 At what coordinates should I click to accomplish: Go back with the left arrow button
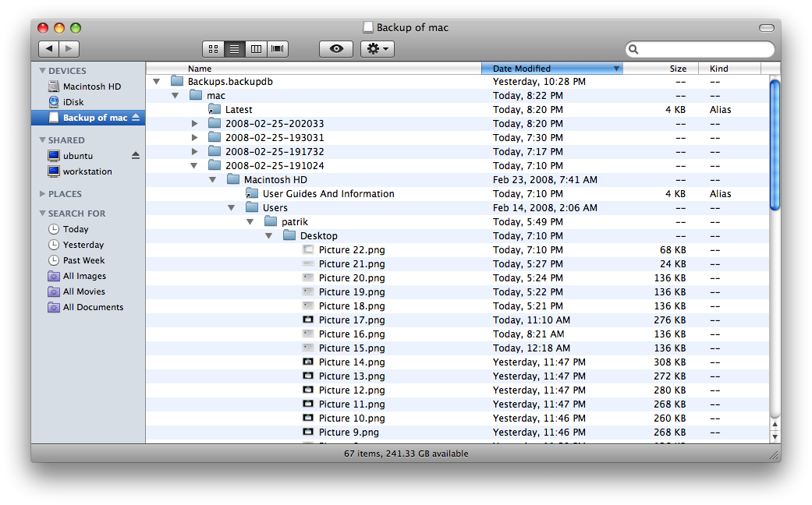coord(48,48)
